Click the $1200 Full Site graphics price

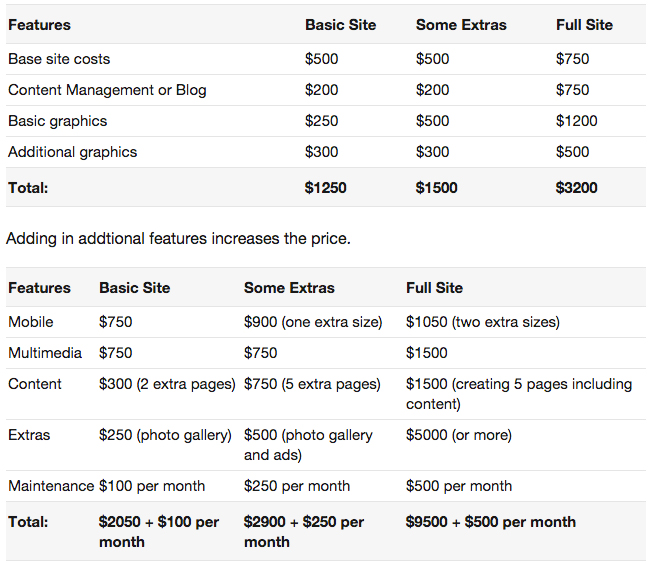click(577, 121)
